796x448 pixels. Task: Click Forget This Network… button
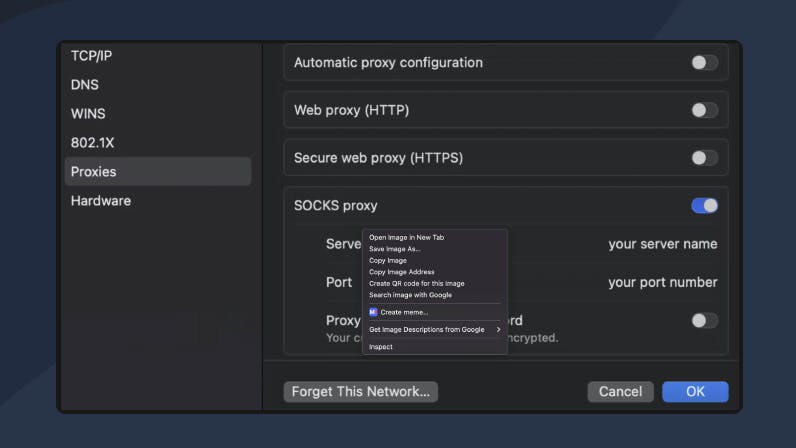pos(361,392)
